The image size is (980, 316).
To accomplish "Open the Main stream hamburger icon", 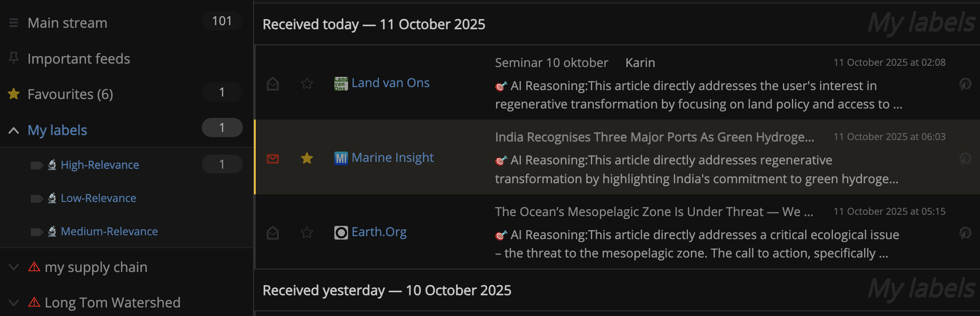I will coord(13,22).
